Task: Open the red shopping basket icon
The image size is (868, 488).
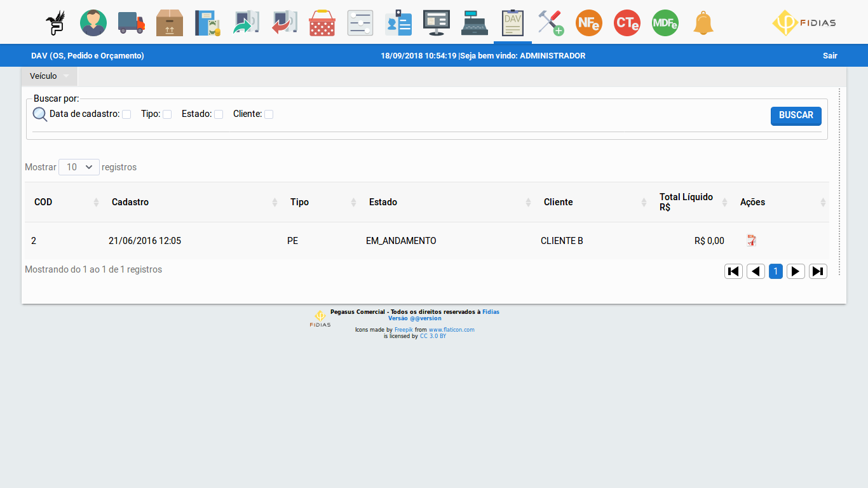Action: 322,23
